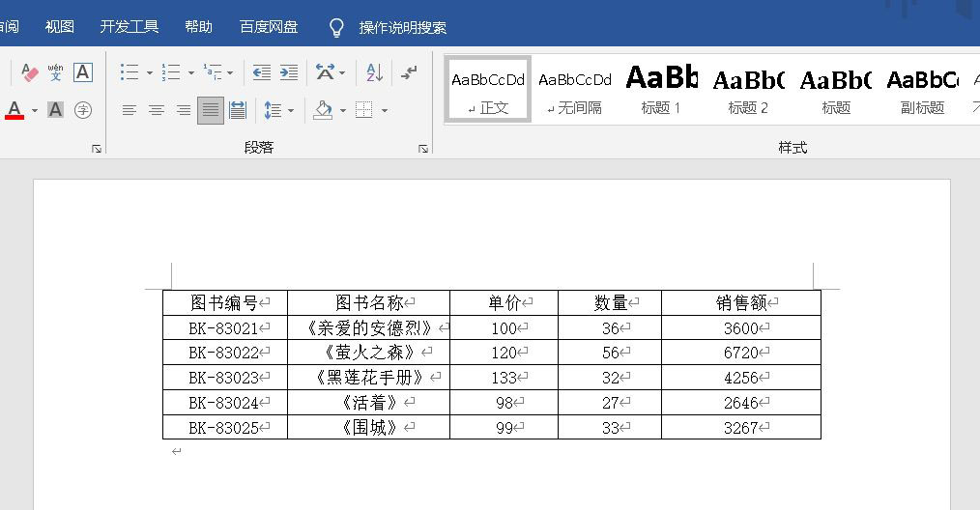This screenshot has height=510, width=980.
Task: Open line spacing dropdown arrow
Action: point(291,111)
